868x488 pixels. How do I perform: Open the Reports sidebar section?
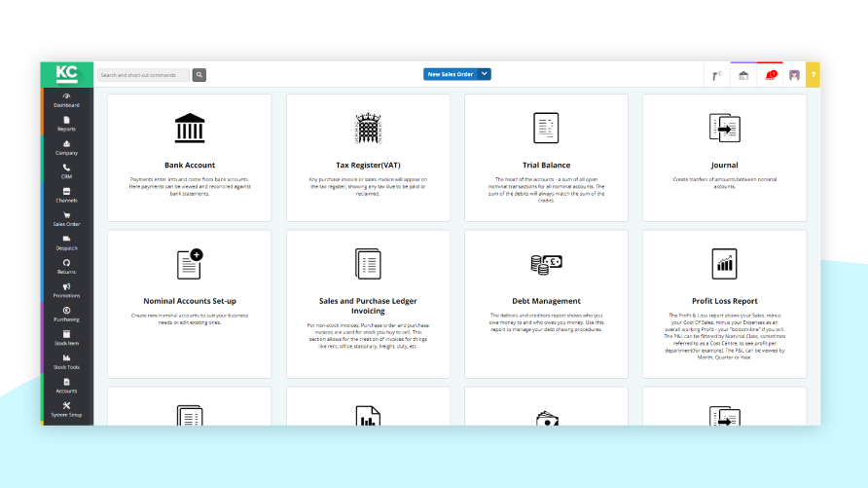click(66, 124)
